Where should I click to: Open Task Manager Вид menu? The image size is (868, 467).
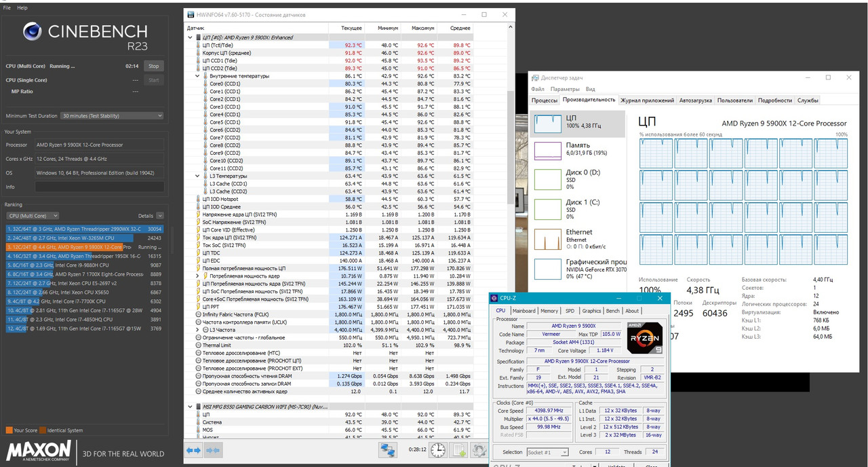pos(590,89)
